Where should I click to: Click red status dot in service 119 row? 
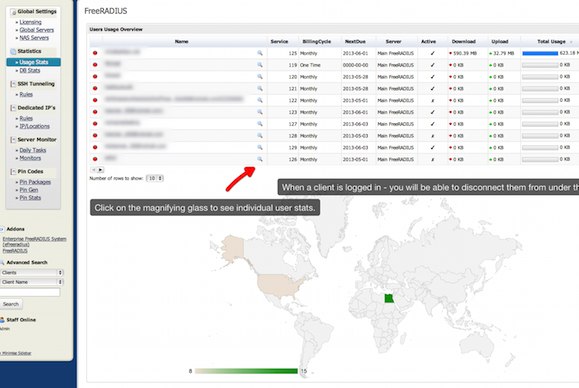click(95, 65)
